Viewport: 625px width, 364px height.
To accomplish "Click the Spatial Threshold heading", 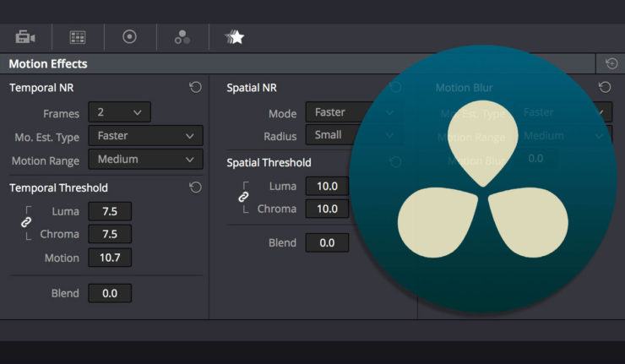I will [269, 163].
